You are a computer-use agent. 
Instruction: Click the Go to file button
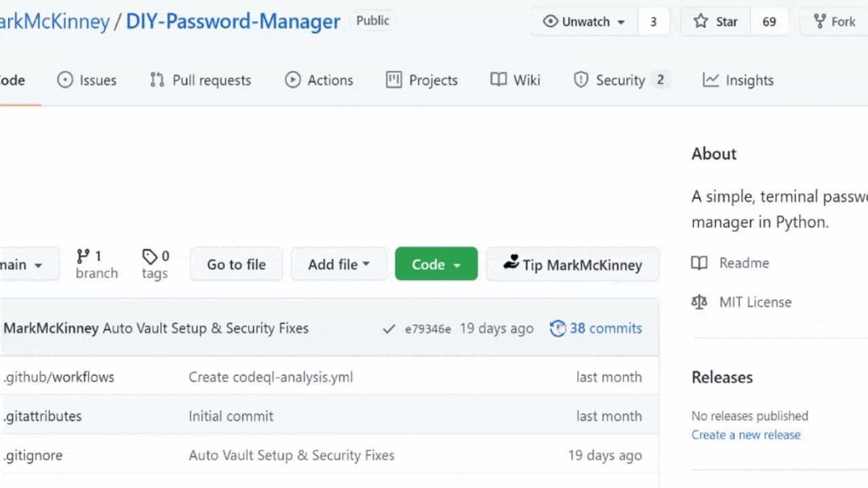point(236,264)
